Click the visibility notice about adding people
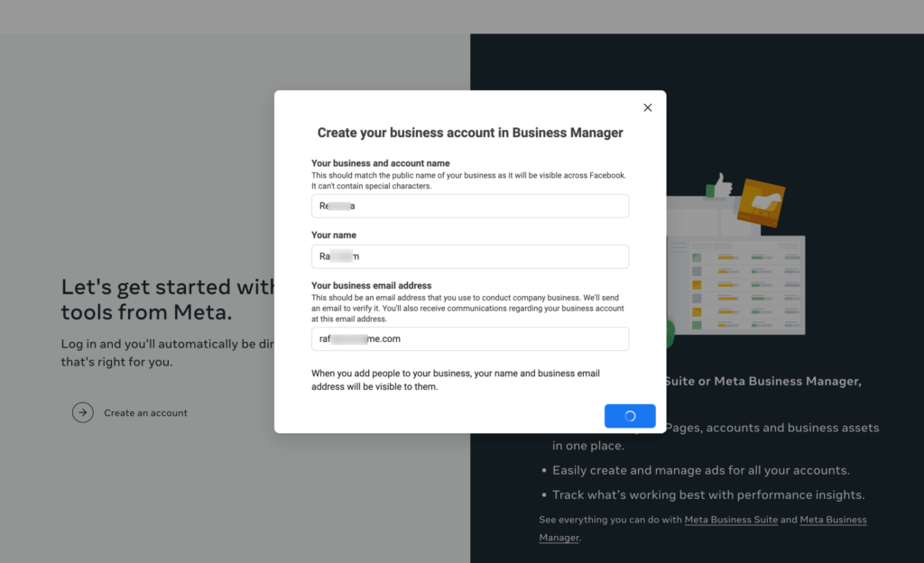This screenshot has width=924, height=563. (456, 380)
